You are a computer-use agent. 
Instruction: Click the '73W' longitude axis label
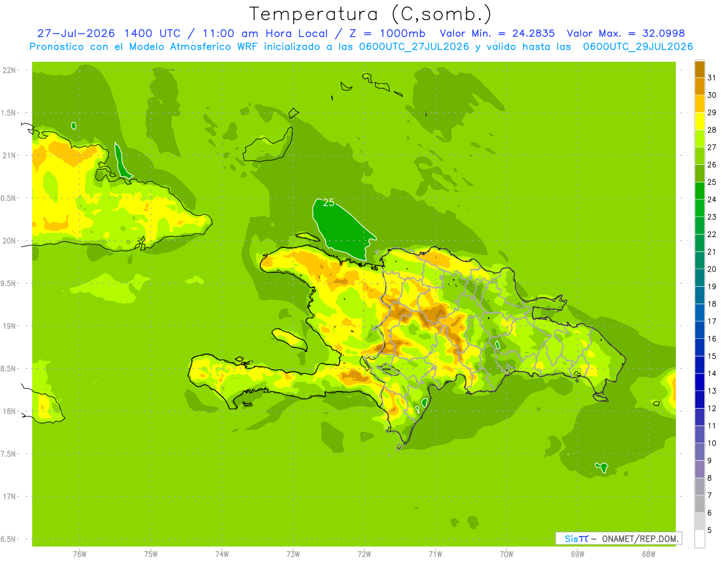coord(293,554)
